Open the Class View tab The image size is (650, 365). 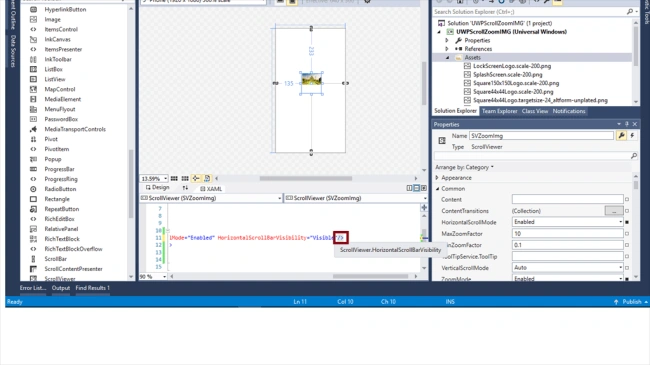click(x=535, y=111)
